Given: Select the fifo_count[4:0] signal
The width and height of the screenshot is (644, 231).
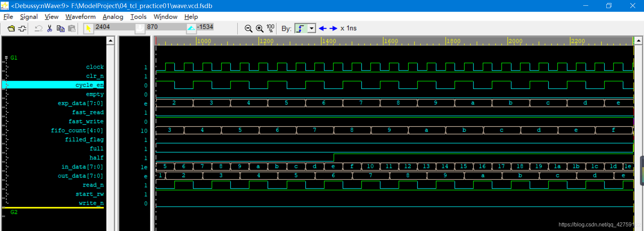Looking at the screenshot, I should (77, 130).
